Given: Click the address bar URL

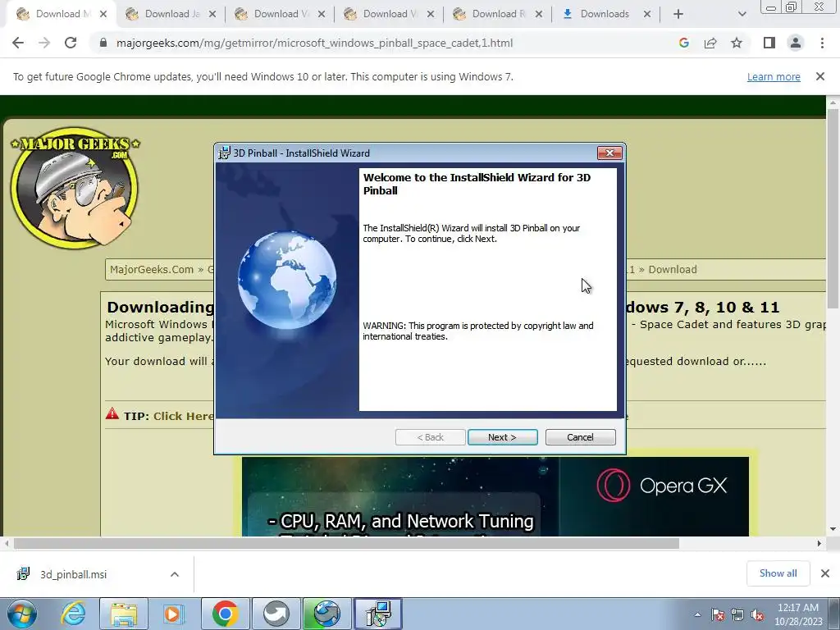Looking at the screenshot, I should 314,43.
